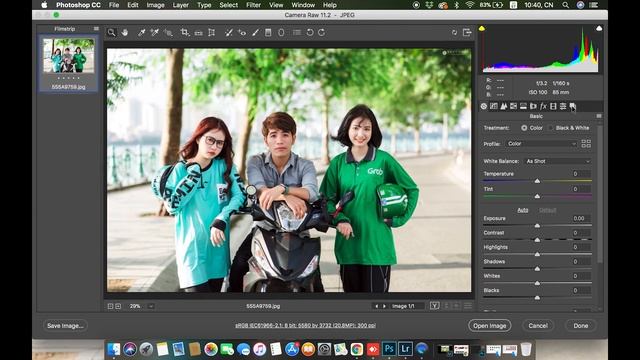Toggle shadow clipping warning in histogram
This screenshot has width=640, height=360.
coord(482,28)
